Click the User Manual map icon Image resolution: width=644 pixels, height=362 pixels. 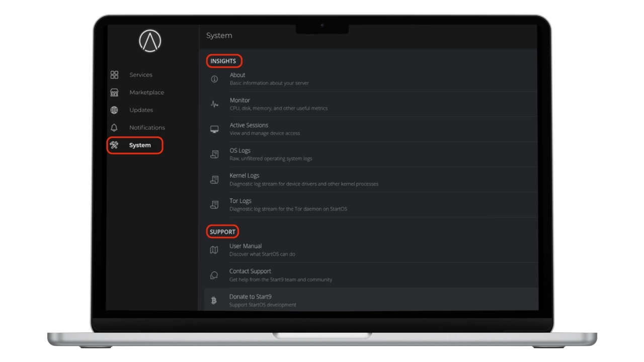coord(214,250)
